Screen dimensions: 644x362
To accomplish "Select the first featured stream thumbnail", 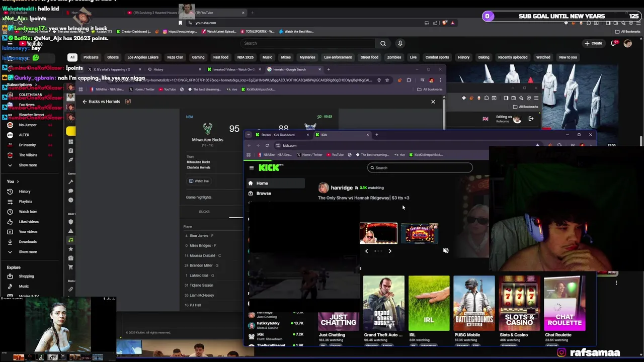I will 378,233.
